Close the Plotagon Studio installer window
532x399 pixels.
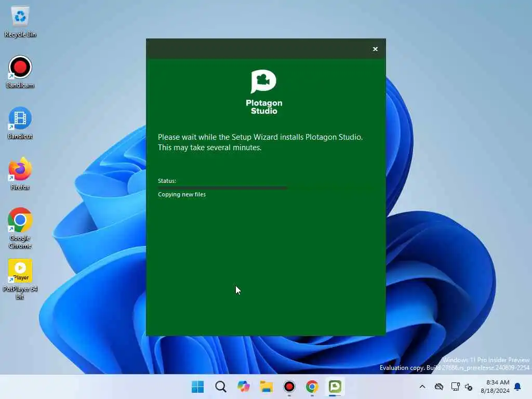tap(375, 49)
